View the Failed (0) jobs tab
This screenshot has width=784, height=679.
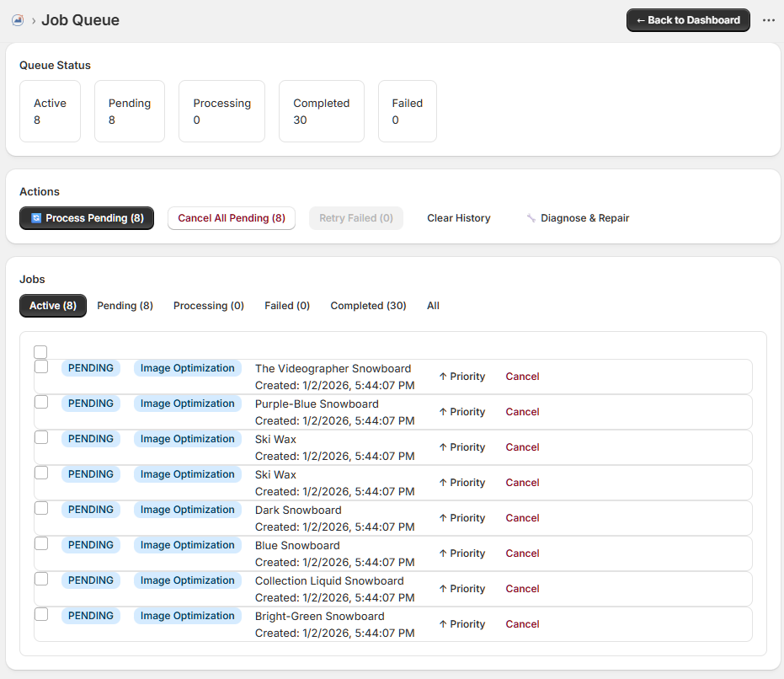click(x=287, y=306)
